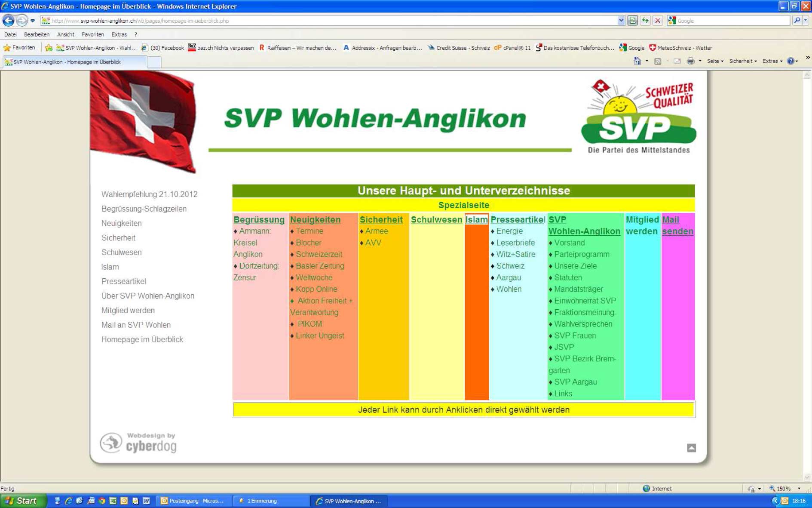Open the (30) Facebook bookmark

click(162, 48)
